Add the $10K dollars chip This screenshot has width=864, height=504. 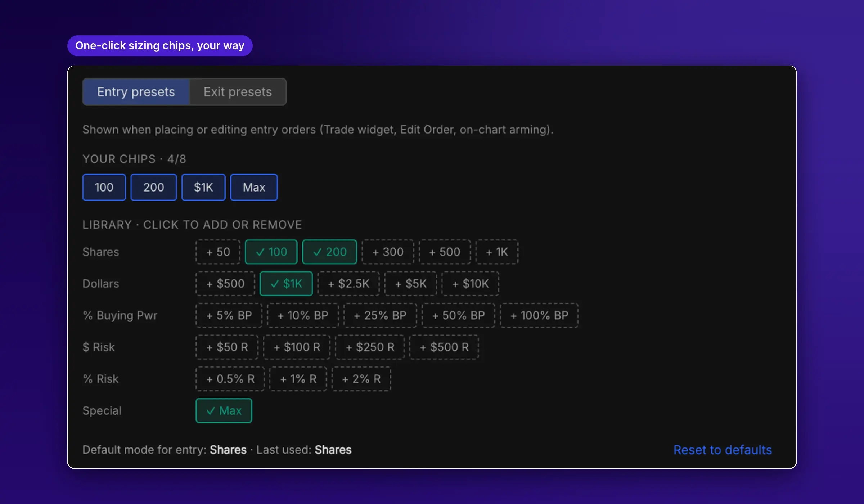(x=471, y=284)
